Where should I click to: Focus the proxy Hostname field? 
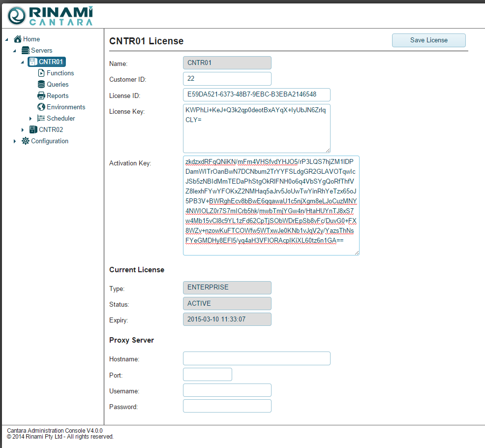coord(256,358)
